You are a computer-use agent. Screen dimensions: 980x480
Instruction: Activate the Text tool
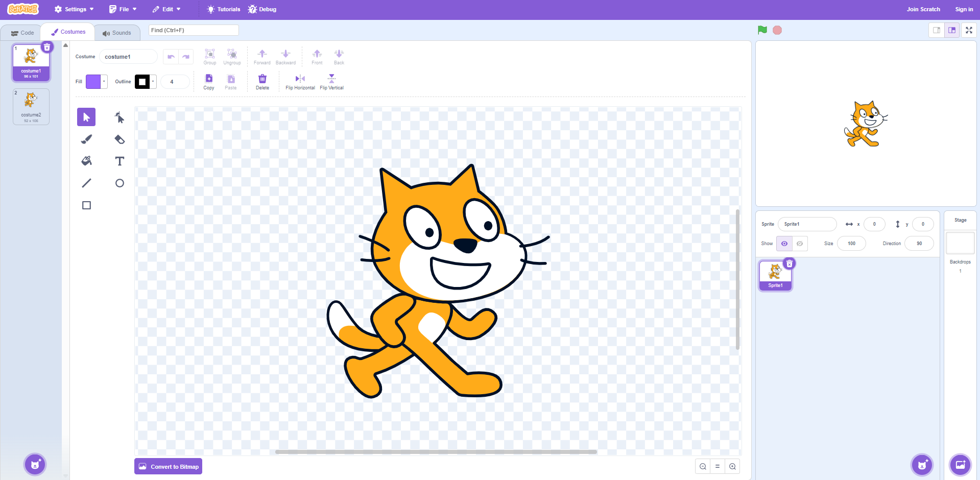pyautogui.click(x=119, y=161)
